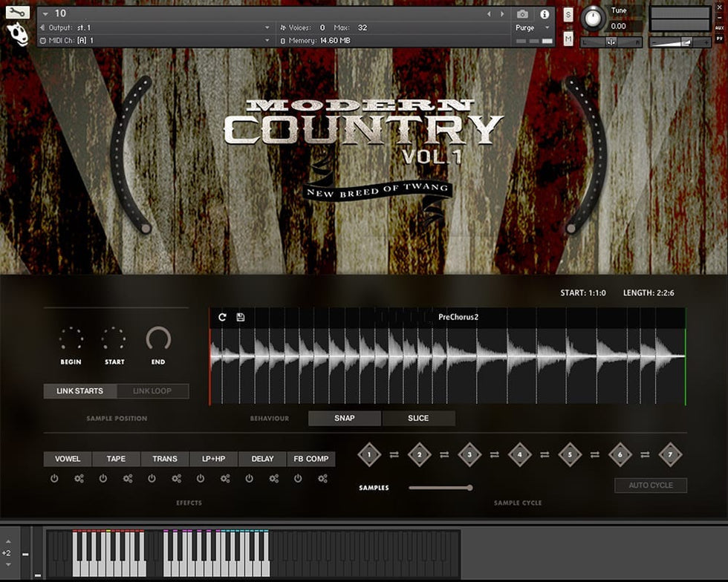Click the reload icon above the waveform
728x582 pixels.
click(222, 317)
